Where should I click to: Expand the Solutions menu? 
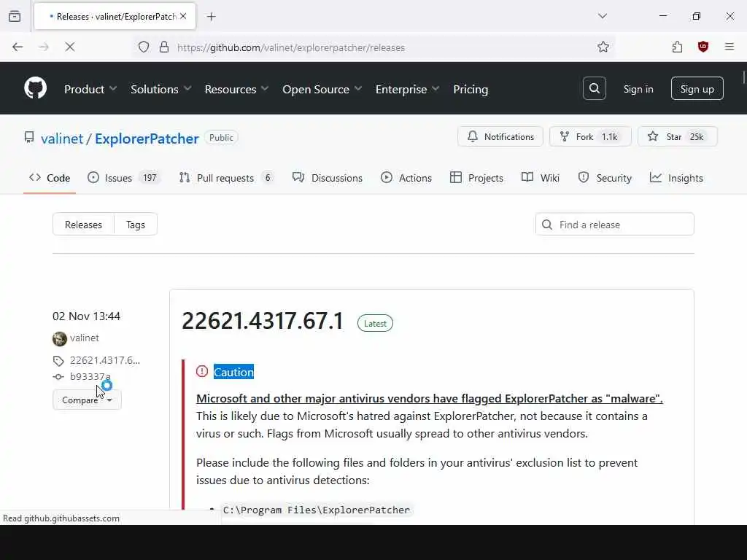coord(160,89)
